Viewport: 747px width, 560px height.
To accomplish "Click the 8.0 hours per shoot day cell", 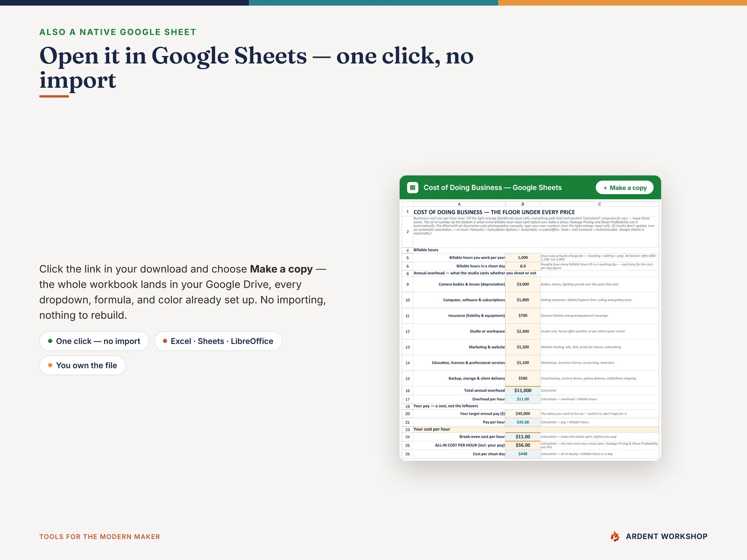I will pyautogui.click(x=523, y=266).
